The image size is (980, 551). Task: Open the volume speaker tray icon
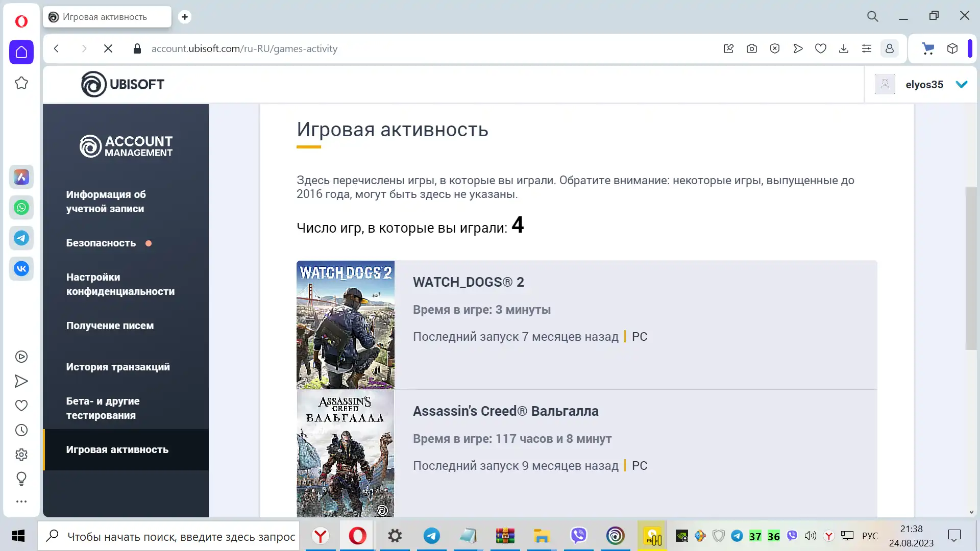pos(810,536)
